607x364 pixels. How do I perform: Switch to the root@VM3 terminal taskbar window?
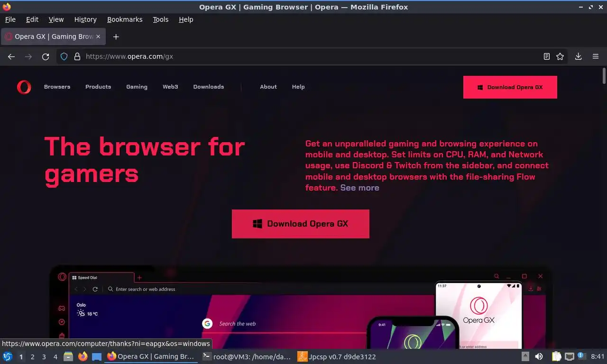(246, 356)
